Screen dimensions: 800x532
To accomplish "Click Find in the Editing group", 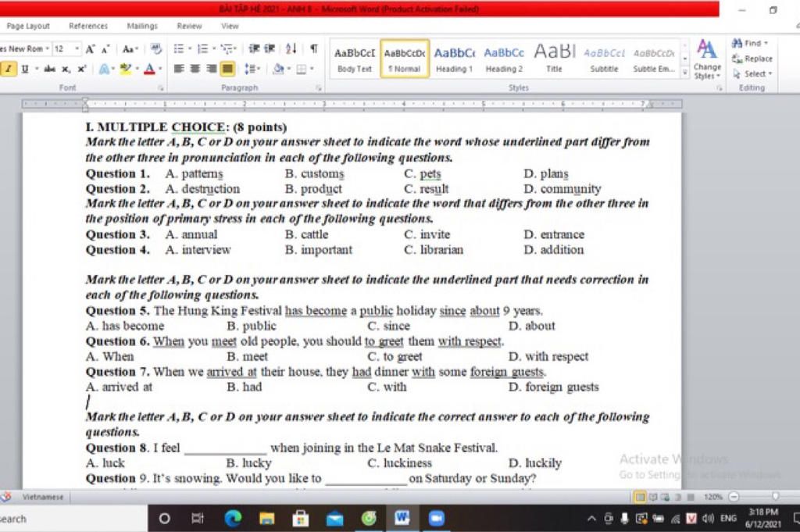I will coord(750,43).
